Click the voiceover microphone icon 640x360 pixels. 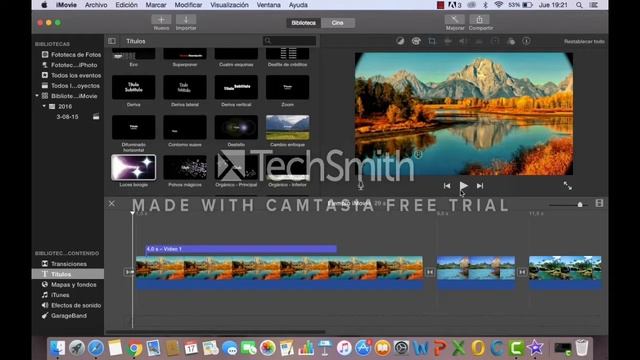click(x=361, y=185)
